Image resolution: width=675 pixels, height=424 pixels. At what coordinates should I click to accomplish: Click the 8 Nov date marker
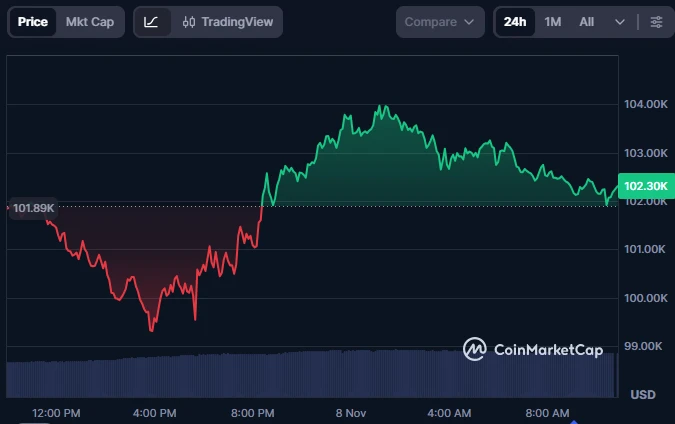point(353,413)
